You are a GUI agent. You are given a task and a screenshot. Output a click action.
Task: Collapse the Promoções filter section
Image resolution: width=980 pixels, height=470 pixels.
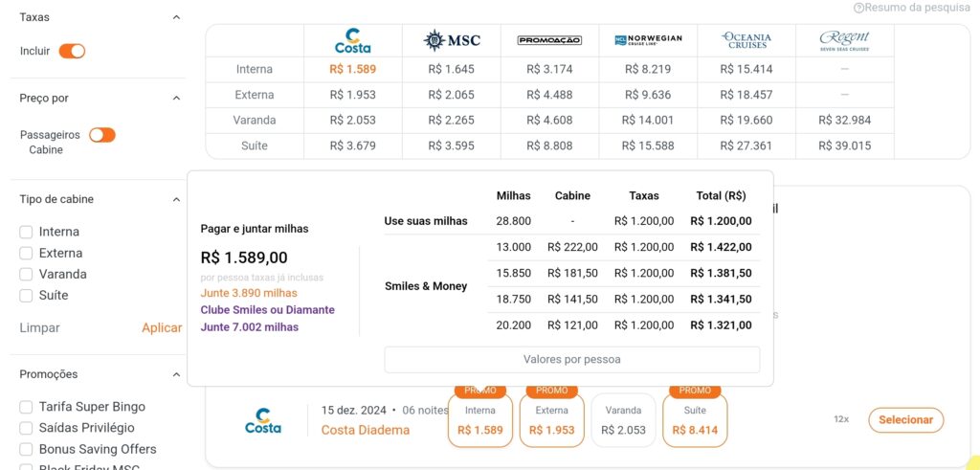click(176, 374)
